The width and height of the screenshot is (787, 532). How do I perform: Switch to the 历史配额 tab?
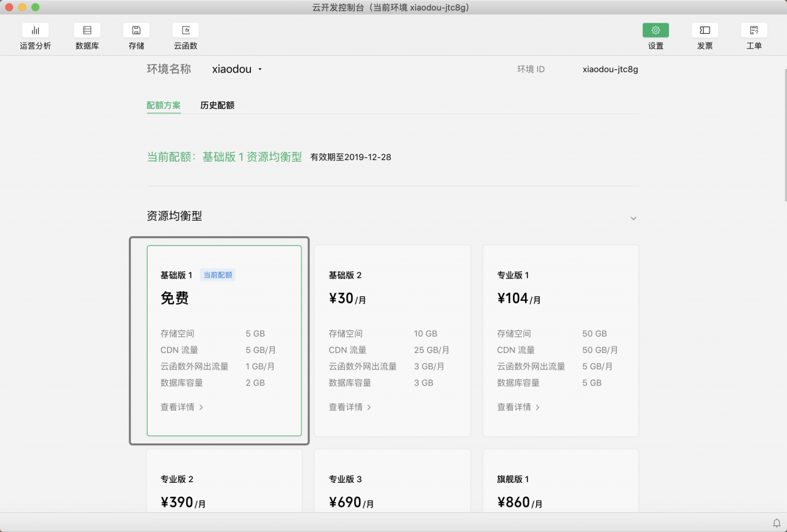[218, 105]
